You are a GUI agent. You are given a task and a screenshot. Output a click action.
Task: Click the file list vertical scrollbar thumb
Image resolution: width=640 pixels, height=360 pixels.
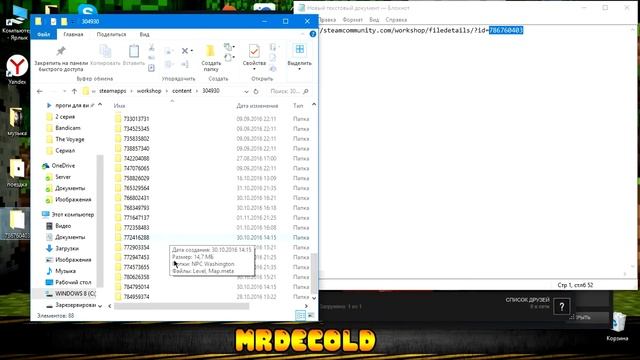[x=313, y=273]
